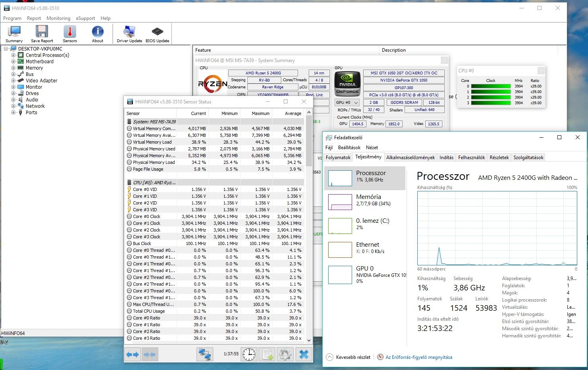Click the scroll down arrow in Sensor Status
The height and width of the screenshot is (370, 588).
(309, 341)
